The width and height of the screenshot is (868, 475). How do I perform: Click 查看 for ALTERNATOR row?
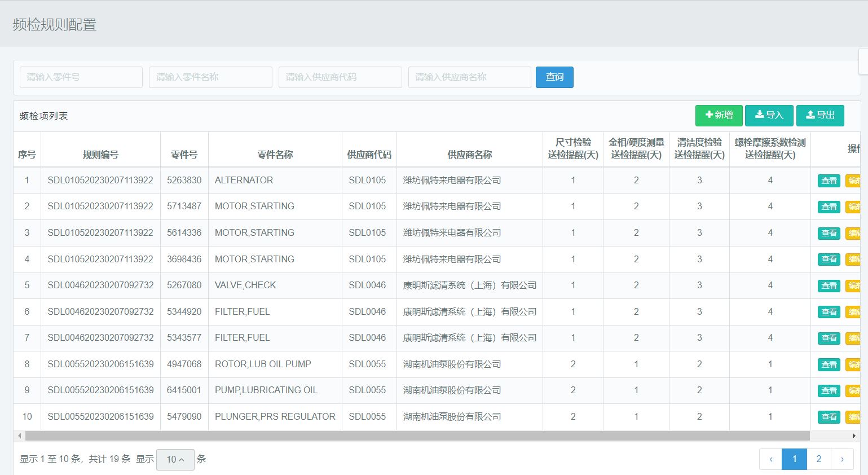829,181
